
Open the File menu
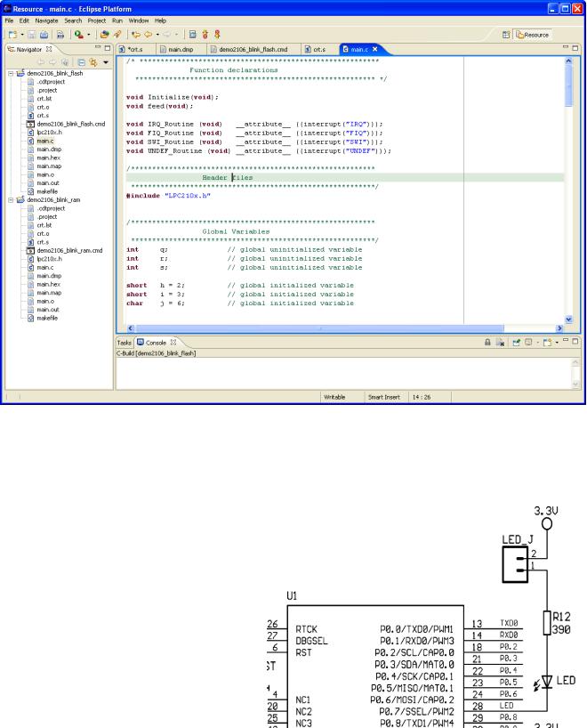[9, 20]
